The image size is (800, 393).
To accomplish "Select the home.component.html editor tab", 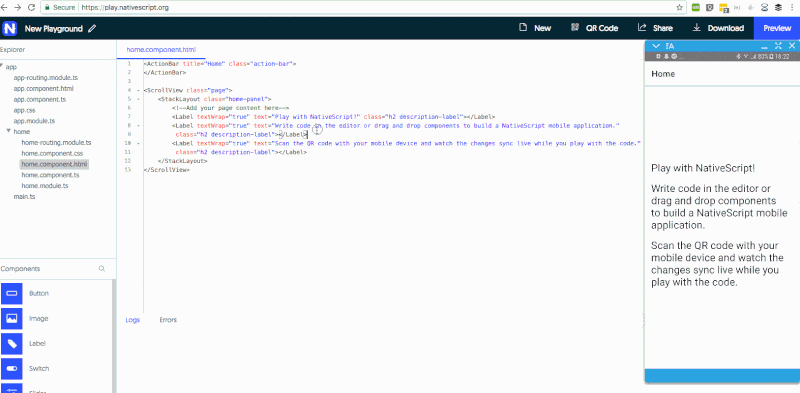I will tap(161, 50).
